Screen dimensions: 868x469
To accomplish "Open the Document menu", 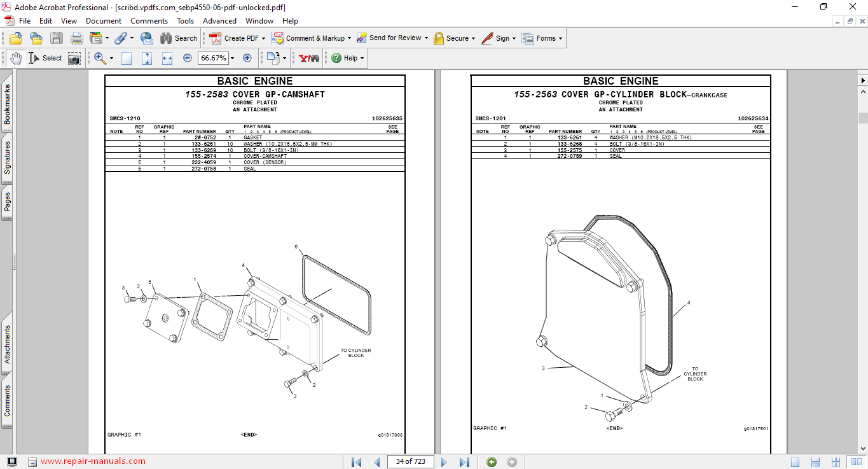I will [104, 21].
